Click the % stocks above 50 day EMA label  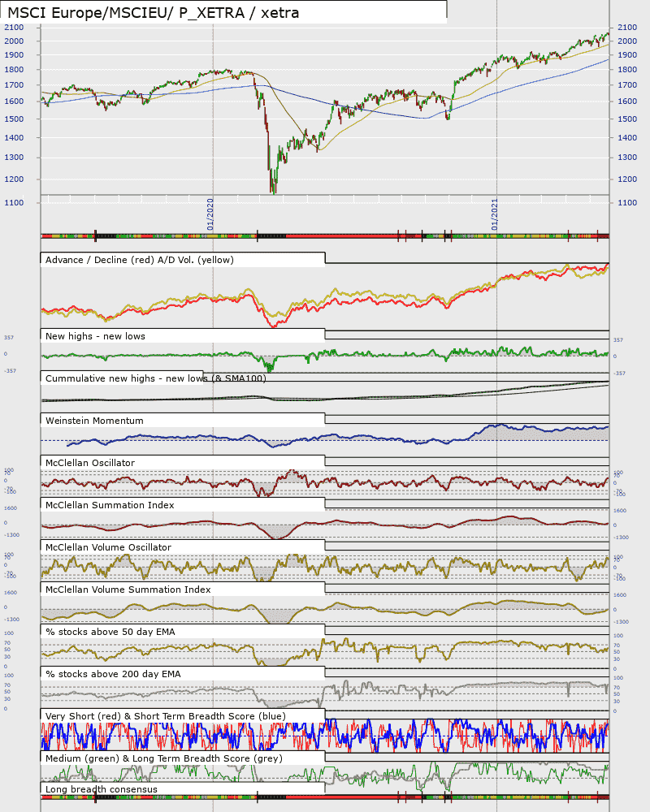pyautogui.click(x=110, y=632)
